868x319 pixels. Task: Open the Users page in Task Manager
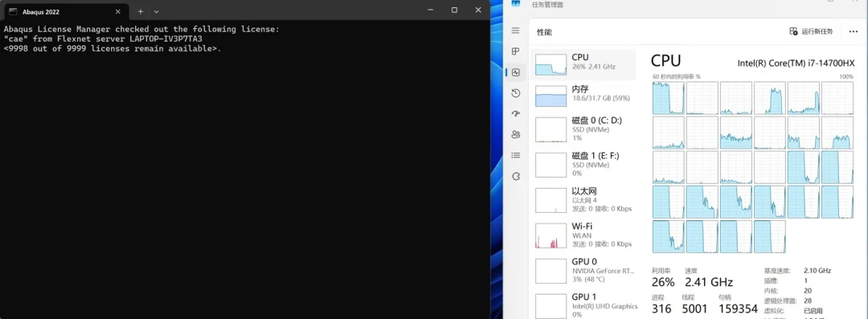click(x=515, y=134)
